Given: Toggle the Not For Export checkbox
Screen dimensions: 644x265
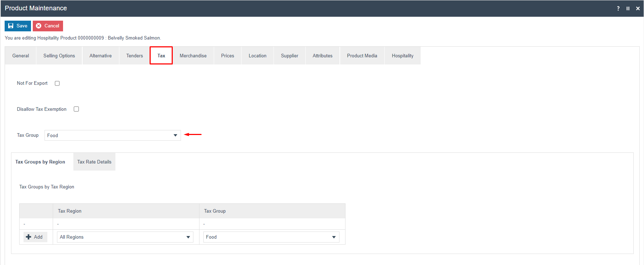Looking at the screenshot, I should (57, 83).
